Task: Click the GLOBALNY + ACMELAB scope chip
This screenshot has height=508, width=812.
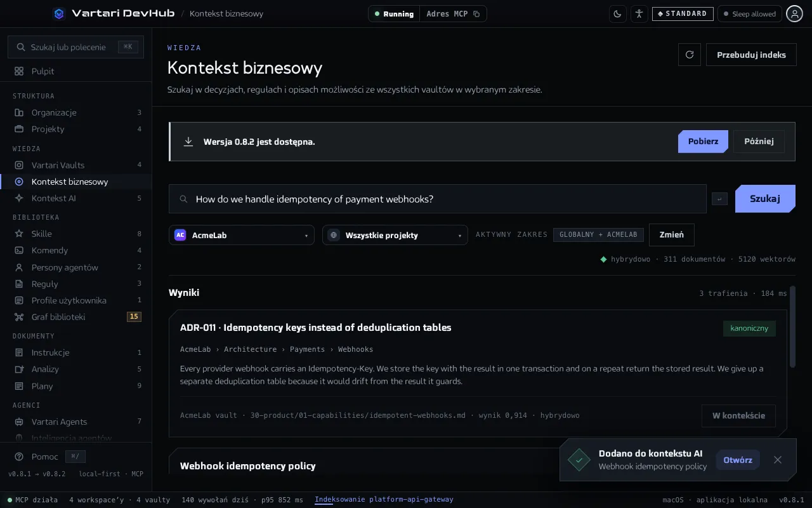Action: pyautogui.click(x=598, y=234)
